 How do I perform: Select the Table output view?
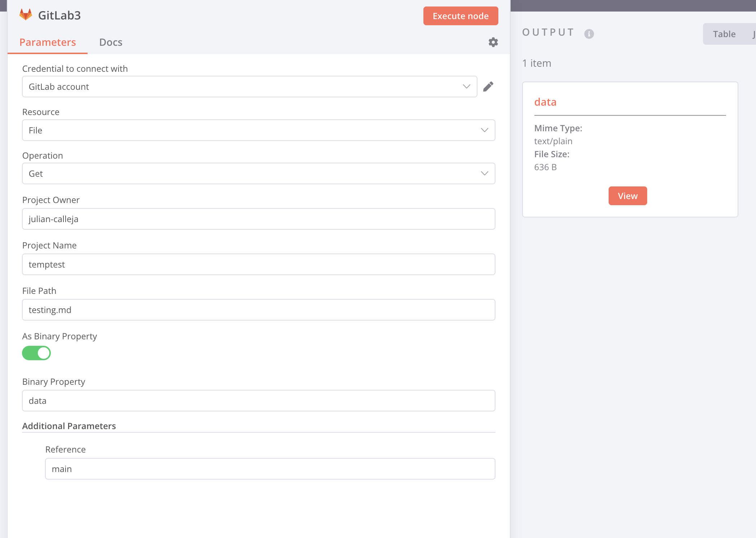tap(724, 34)
